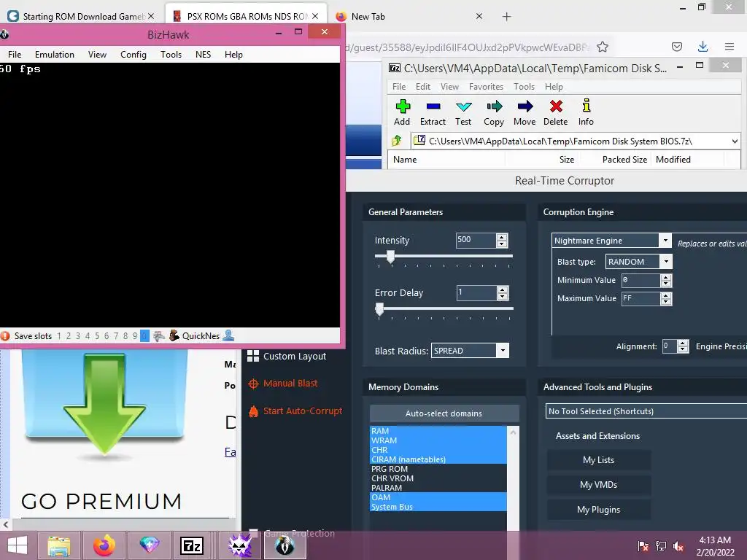Click the My Lists button

tap(599, 460)
